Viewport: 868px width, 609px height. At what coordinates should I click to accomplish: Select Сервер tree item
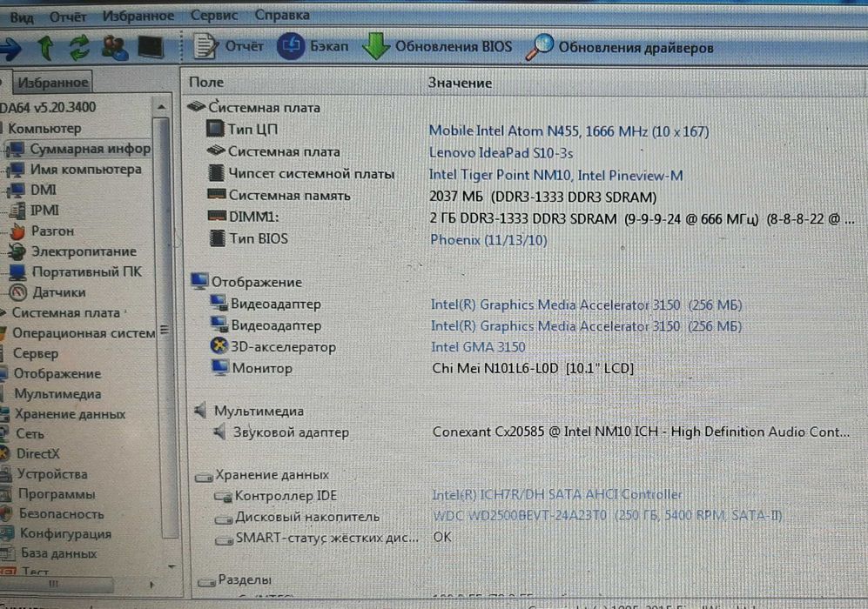click(36, 353)
